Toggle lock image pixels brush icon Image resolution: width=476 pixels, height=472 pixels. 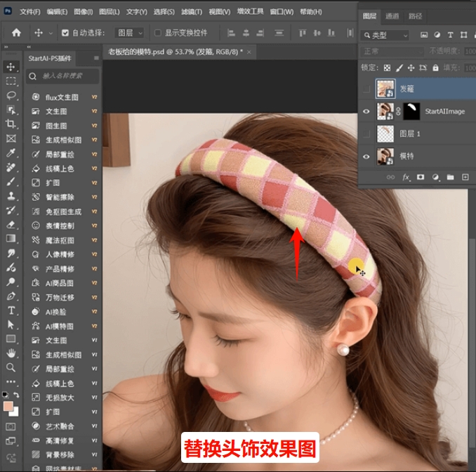pyautogui.click(x=399, y=67)
